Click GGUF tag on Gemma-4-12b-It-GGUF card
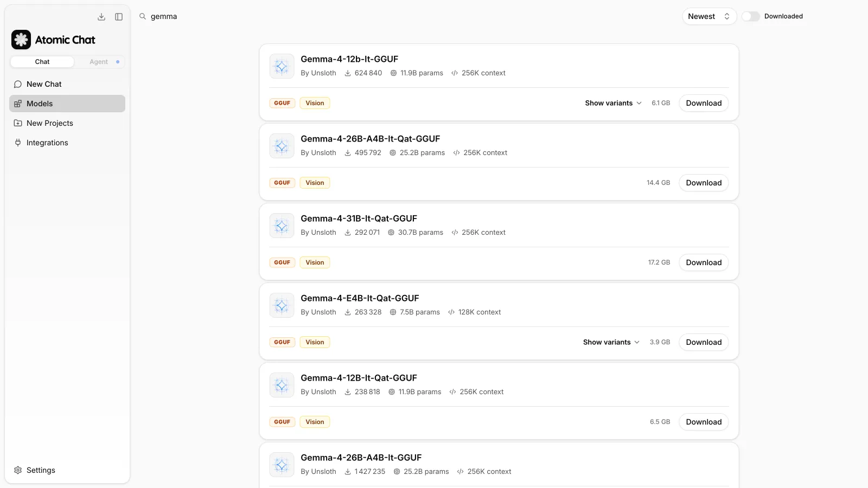The image size is (868, 488). (282, 103)
